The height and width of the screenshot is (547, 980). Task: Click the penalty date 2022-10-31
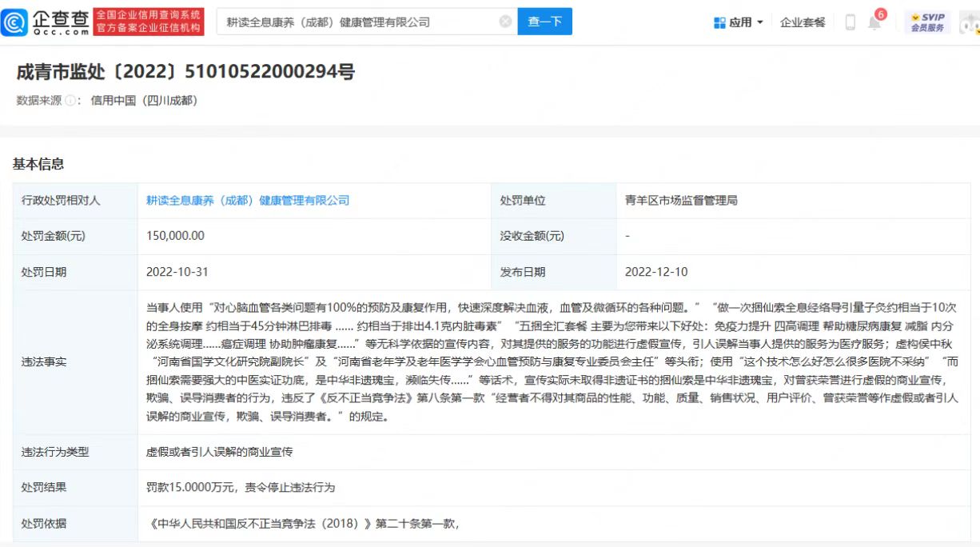coord(177,272)
